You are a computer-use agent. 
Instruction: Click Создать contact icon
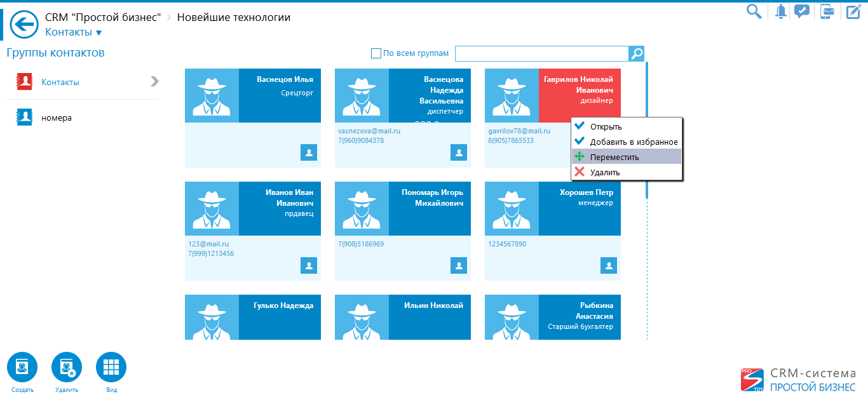pyautogui.click(x=22, y=367)
